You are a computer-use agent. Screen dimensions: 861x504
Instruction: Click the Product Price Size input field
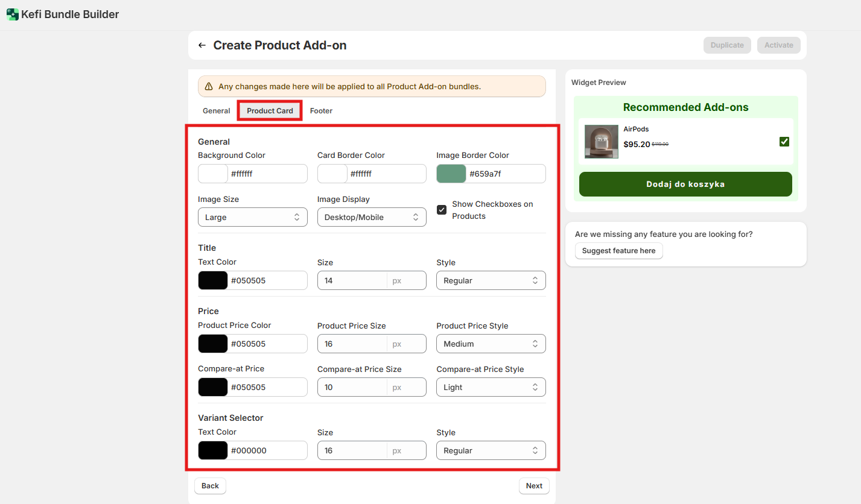(x=352, y=344)
